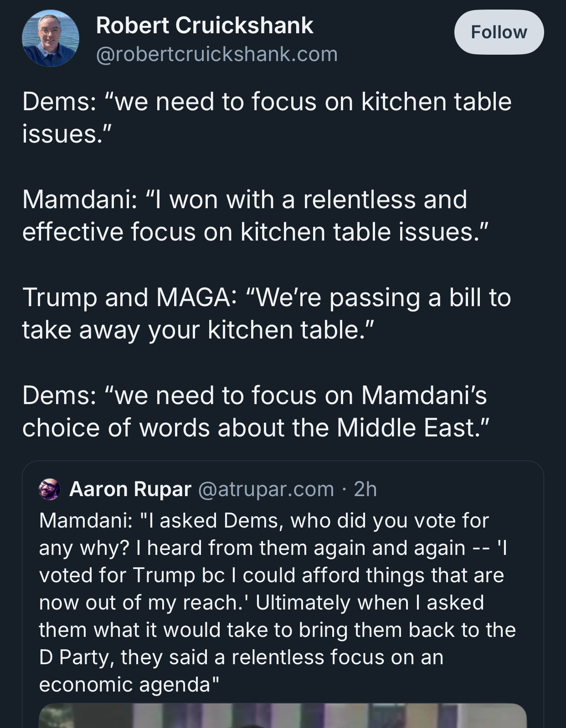Open Robert Cruickshank's profile avatar
Viewport: 566px width, 728px height.
coord(50,39)
